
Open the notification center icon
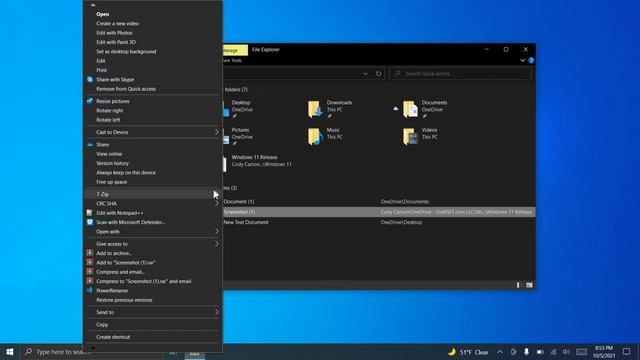click(627, 352)
